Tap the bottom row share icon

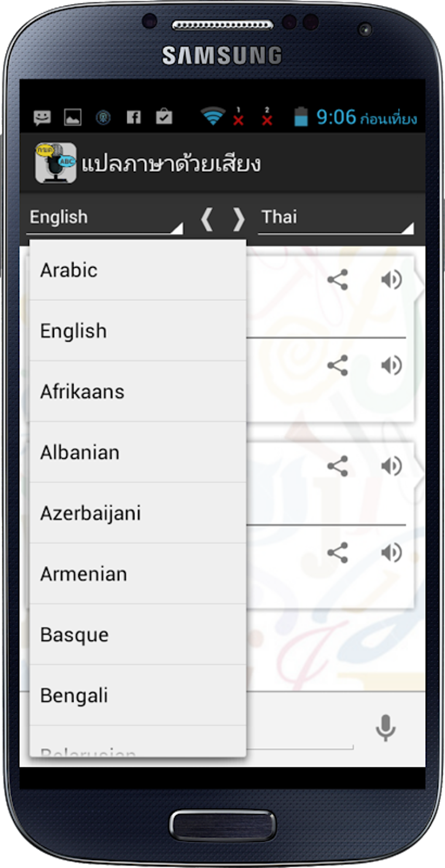[x=338, y=553]
